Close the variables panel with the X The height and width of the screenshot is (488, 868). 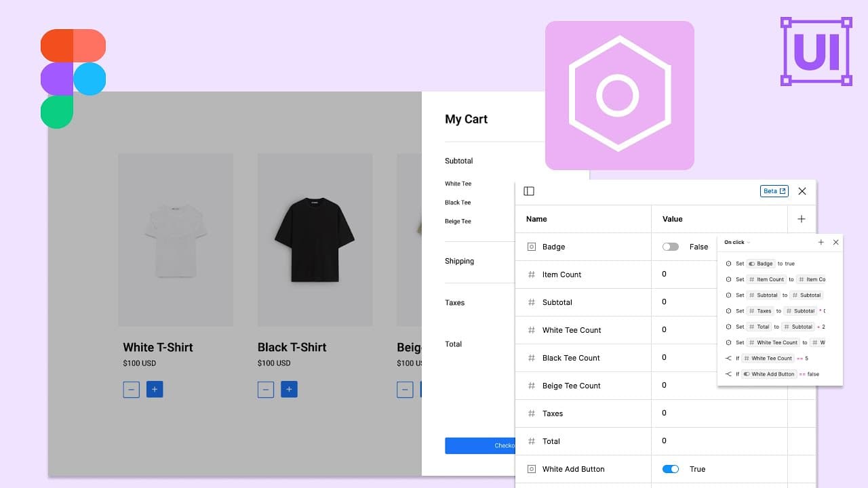pos(802,191)
